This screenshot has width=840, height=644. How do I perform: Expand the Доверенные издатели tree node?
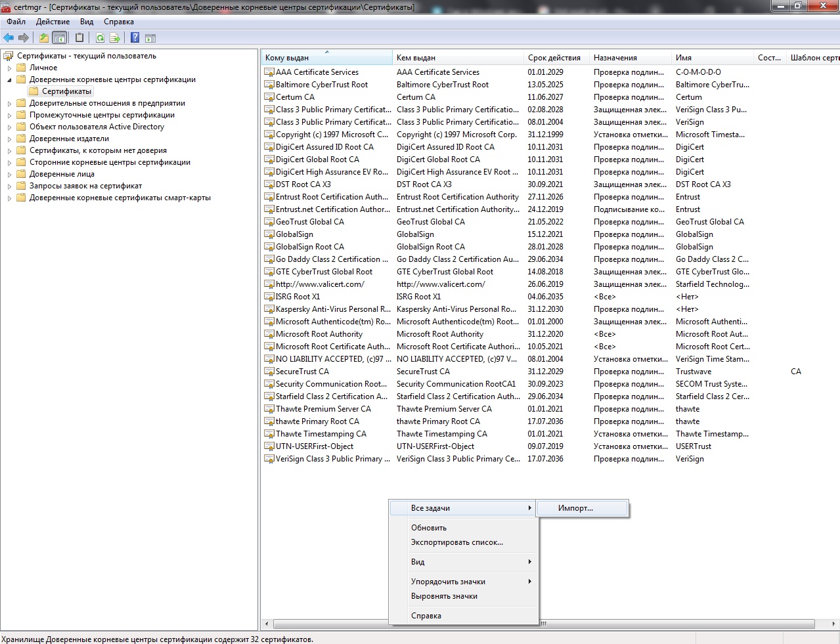pos(9,139)
